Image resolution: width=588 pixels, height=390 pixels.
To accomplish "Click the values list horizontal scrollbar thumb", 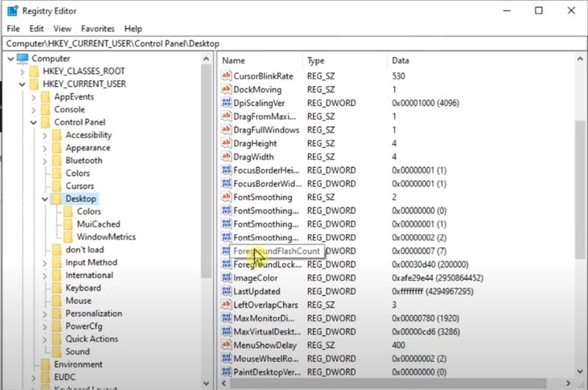I will click(388, 383).
